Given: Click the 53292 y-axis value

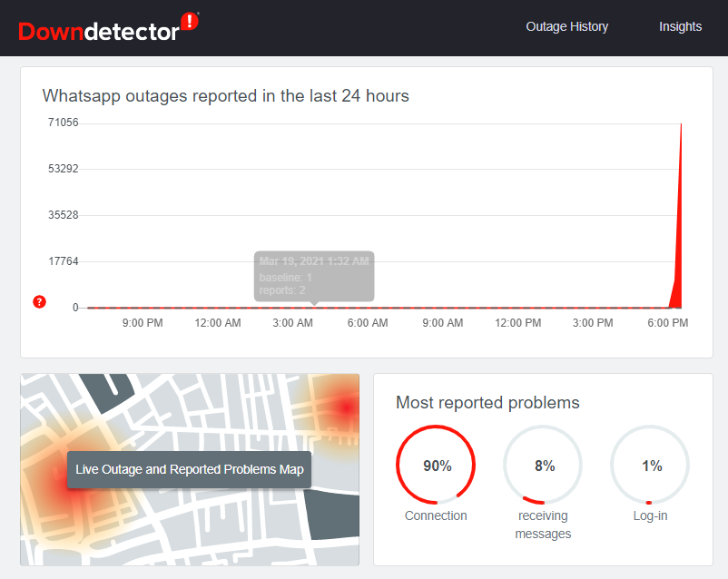Looking at the screenshot, I should 64,169.
